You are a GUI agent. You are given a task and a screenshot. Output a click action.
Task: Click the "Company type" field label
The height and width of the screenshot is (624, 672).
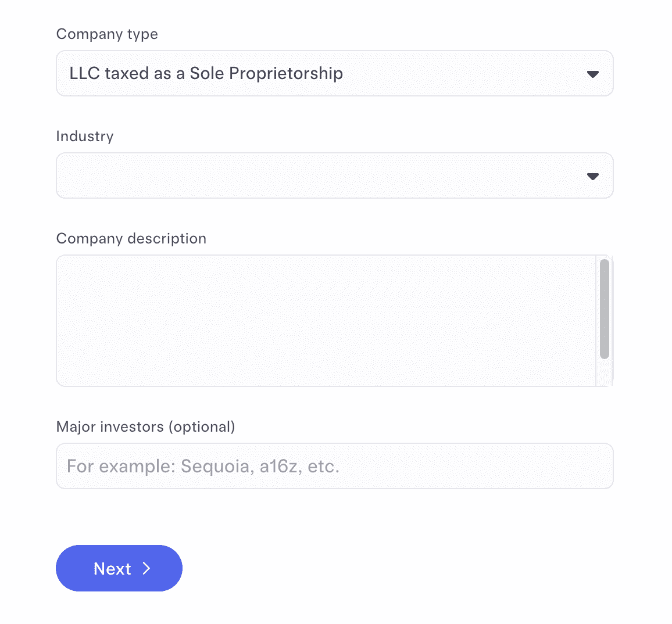107,34
